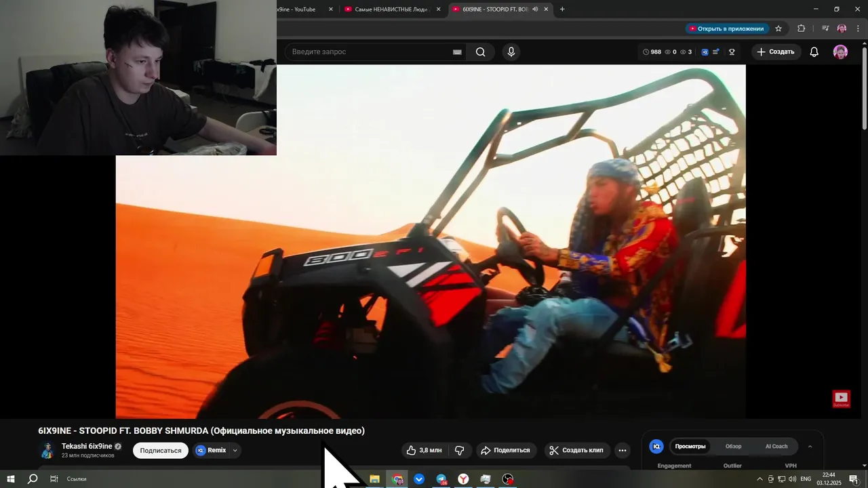Select Просмотры tab in vidIQ panel

(x=690, y=447)
